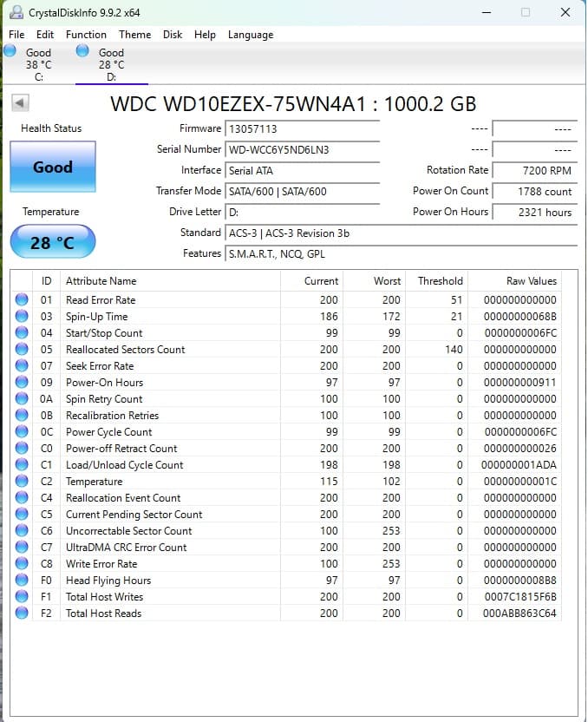The width and height of the screenshot is (588, 722).
Task: Open the File menu
Action: pyautogui.click(x=16, y=35)
